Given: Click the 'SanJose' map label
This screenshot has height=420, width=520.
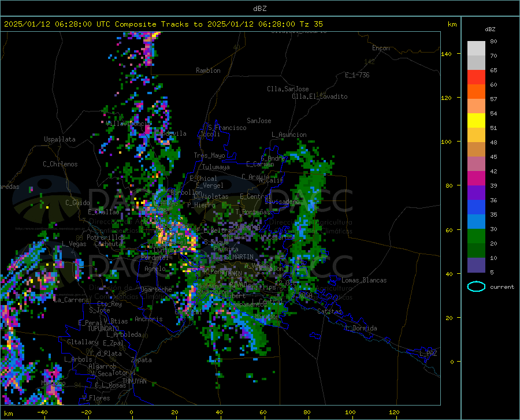Looking at the screenshot, I should [x=259, y=121].
